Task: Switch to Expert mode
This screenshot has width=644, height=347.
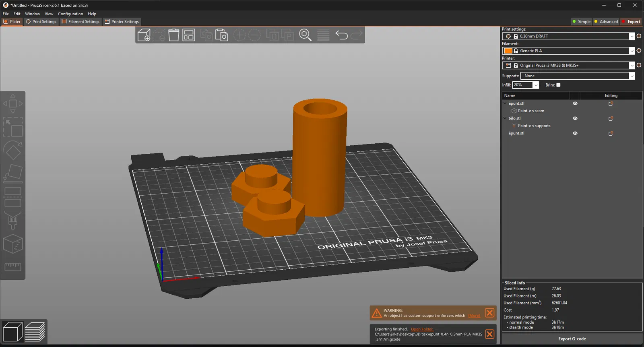Action: [631, 22]
